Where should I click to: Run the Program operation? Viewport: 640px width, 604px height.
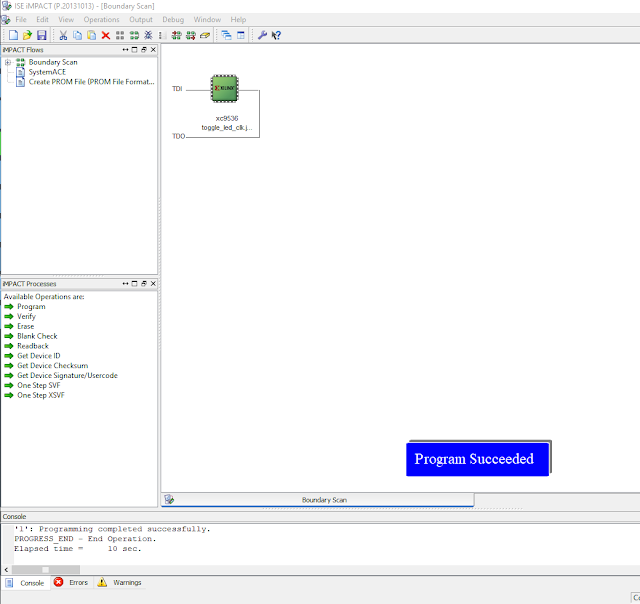pos(31,306)
